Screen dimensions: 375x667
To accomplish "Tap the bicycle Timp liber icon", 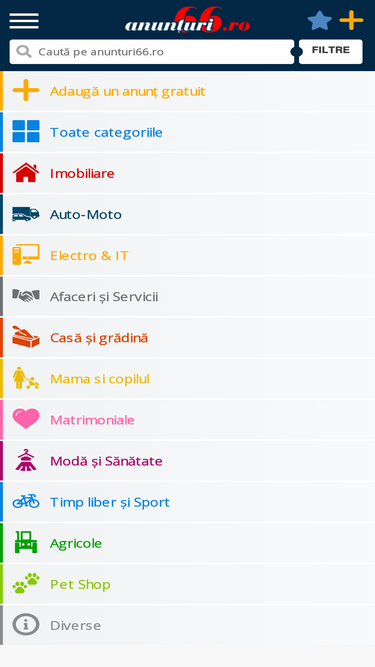I will coord(26,501).
